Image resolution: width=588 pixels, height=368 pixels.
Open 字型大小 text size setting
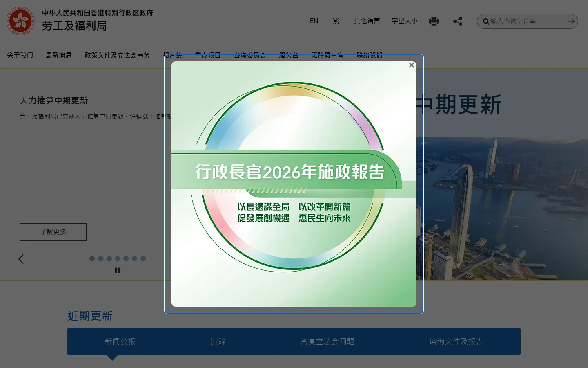[x=404, y=21]
